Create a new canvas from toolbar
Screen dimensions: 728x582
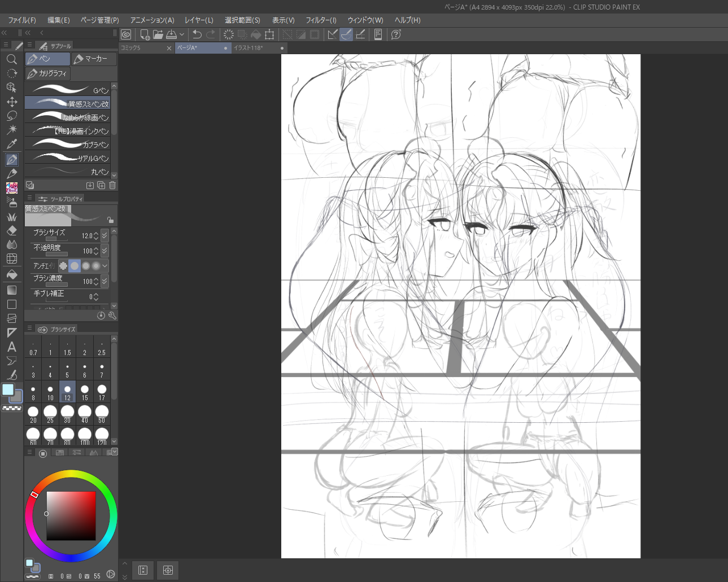click(x=145, y=34)
